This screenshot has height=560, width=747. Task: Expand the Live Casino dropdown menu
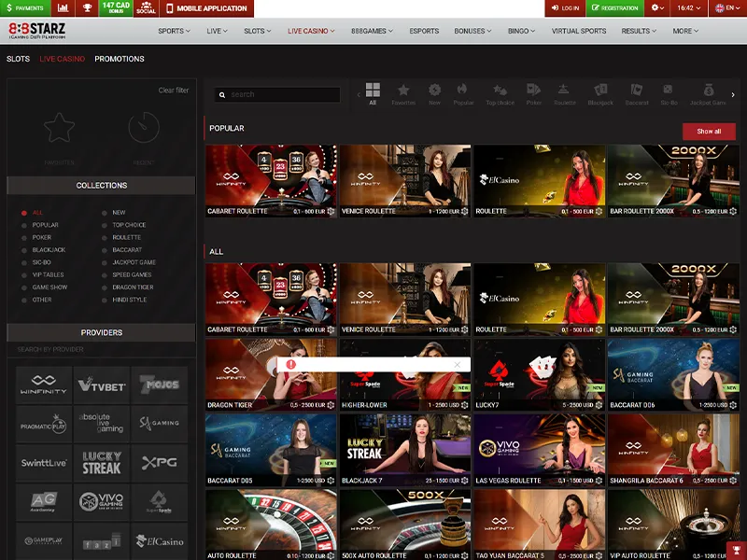311,31
